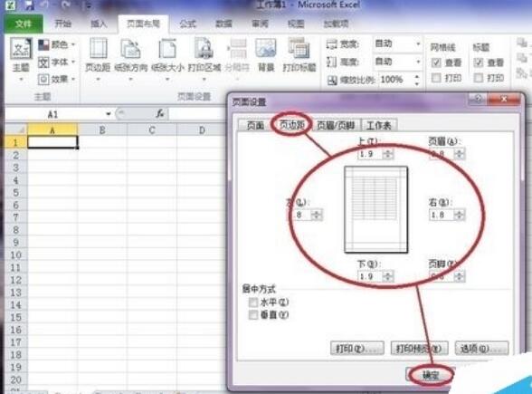Enable the 垂直 vertical centering checkbox

[253, 315]
